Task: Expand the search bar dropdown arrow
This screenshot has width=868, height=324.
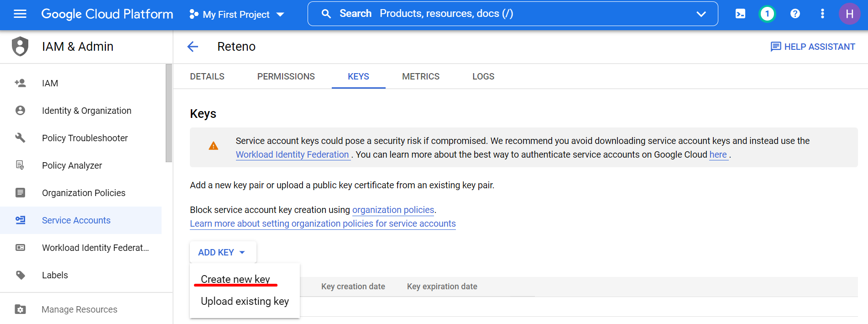Action: click(701, 14)
